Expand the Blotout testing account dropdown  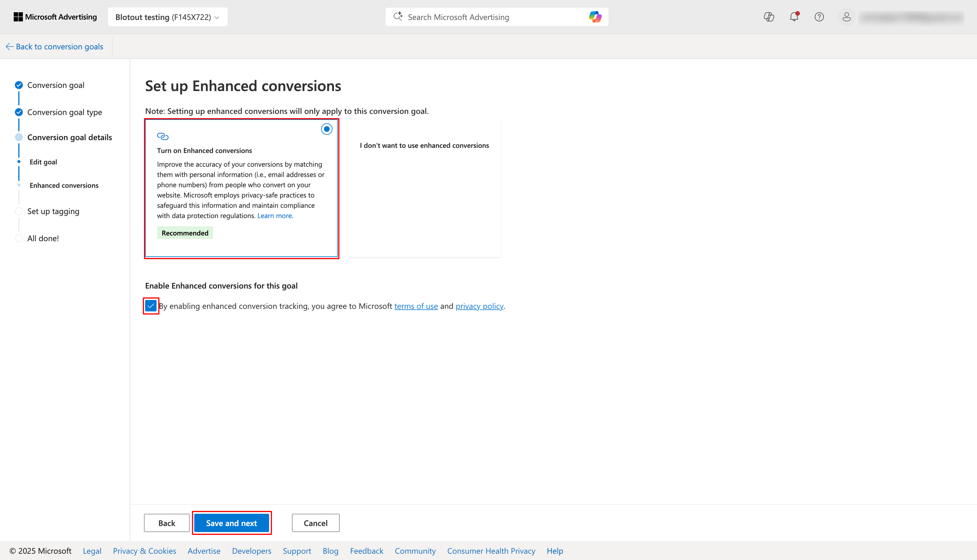point(167,17)
